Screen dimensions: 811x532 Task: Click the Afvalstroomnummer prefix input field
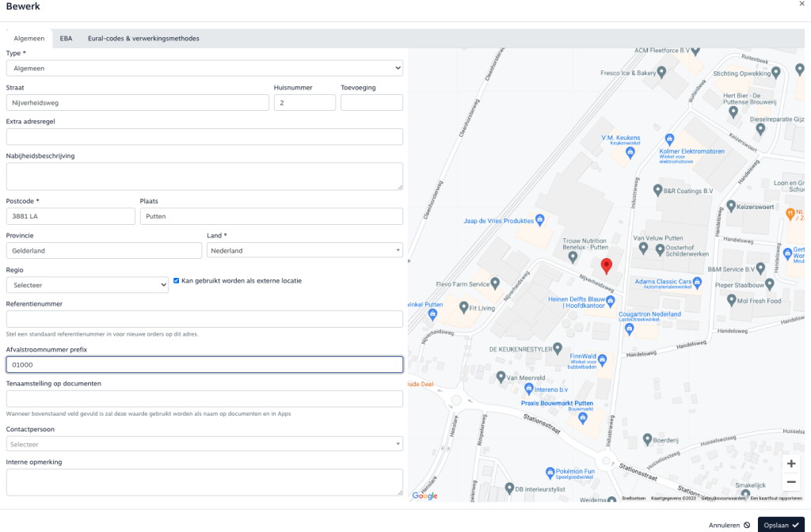[x=204, y=365]
